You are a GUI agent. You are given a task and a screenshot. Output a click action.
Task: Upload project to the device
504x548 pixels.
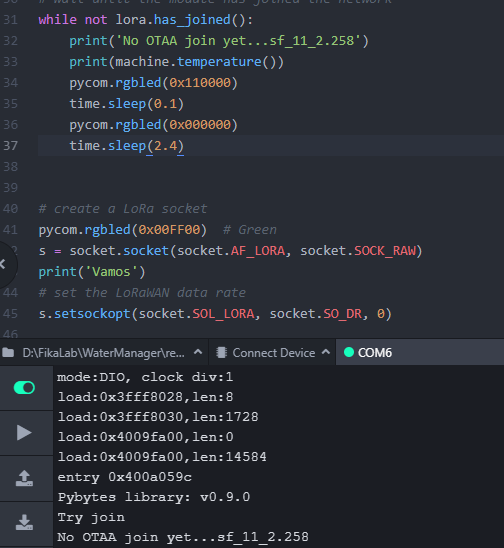24,478
